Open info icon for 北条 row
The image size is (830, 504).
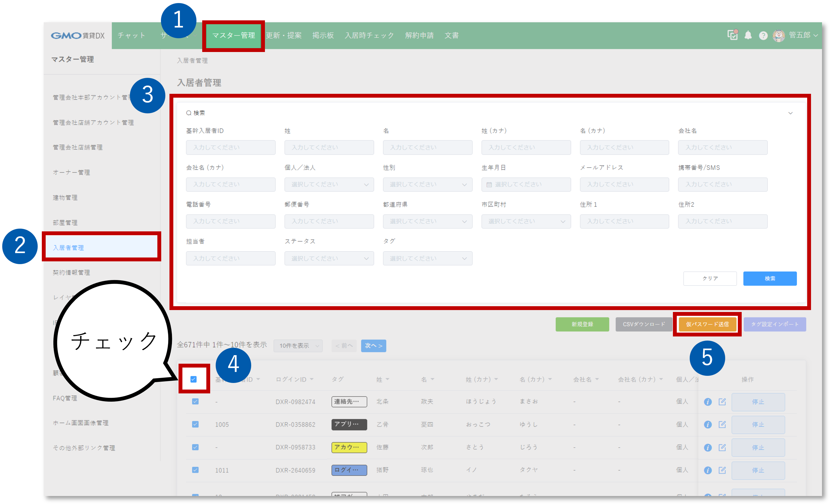pos(708,402)
